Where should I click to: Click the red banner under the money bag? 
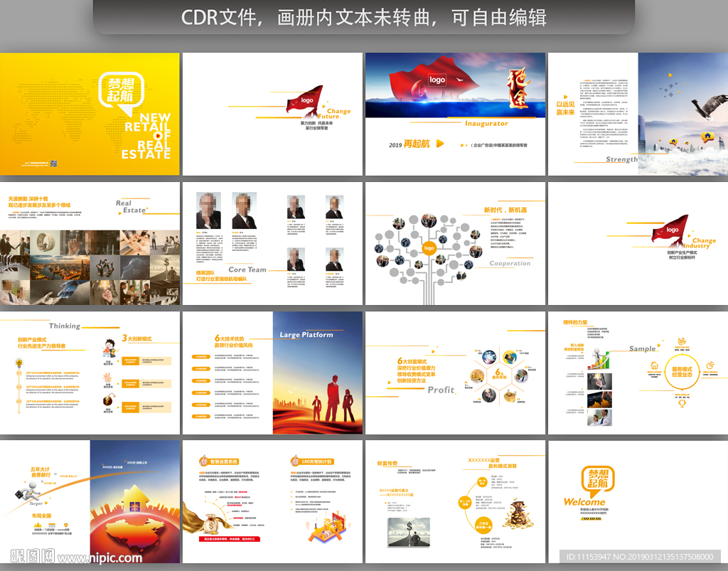point(230,539)
